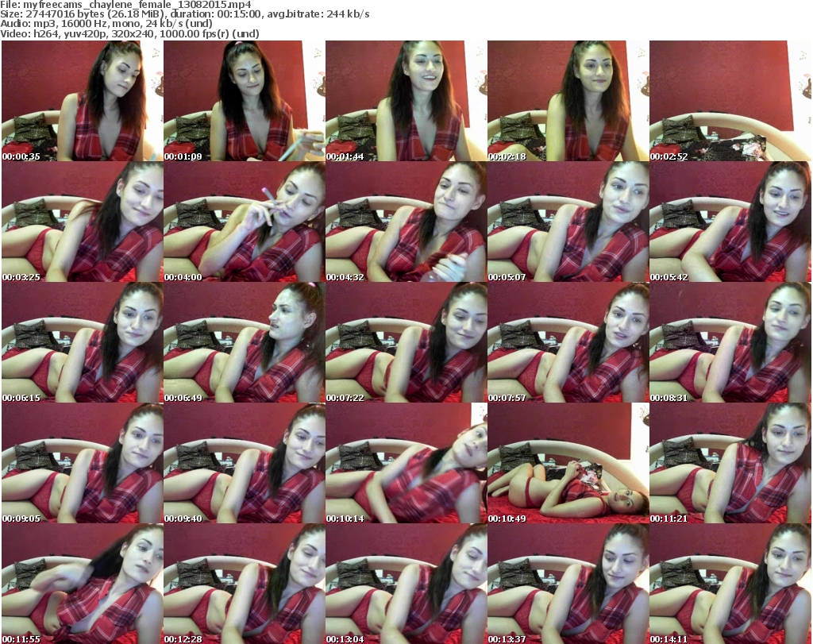The height and width of the screenshot is (644, 813).
Task: Click the frame timestamped 00:04:00
Action: click(x=245, y=222)
